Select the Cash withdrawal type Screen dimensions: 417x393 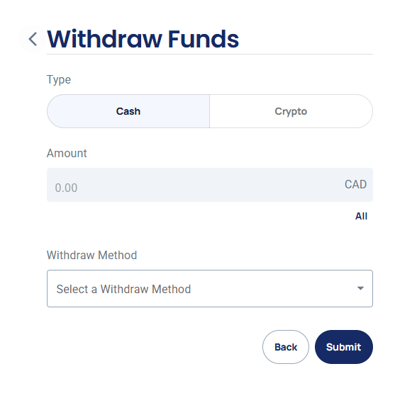click(128, 111)
